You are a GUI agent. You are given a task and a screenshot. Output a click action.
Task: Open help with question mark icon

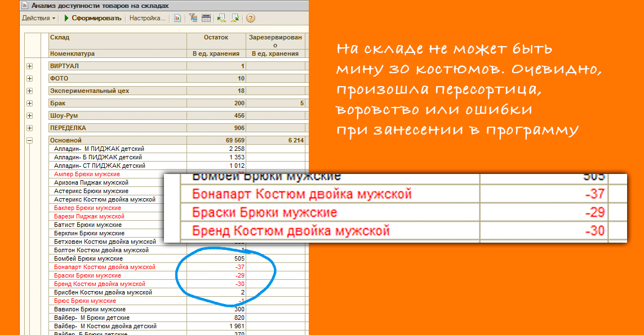click(251, 18)
